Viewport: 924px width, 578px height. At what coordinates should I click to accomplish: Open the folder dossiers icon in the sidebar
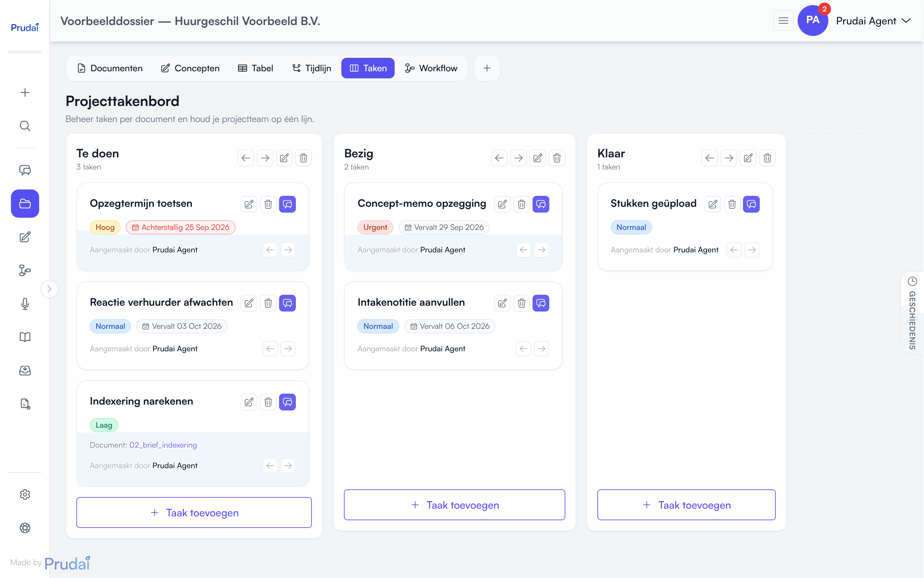[25, 204]
